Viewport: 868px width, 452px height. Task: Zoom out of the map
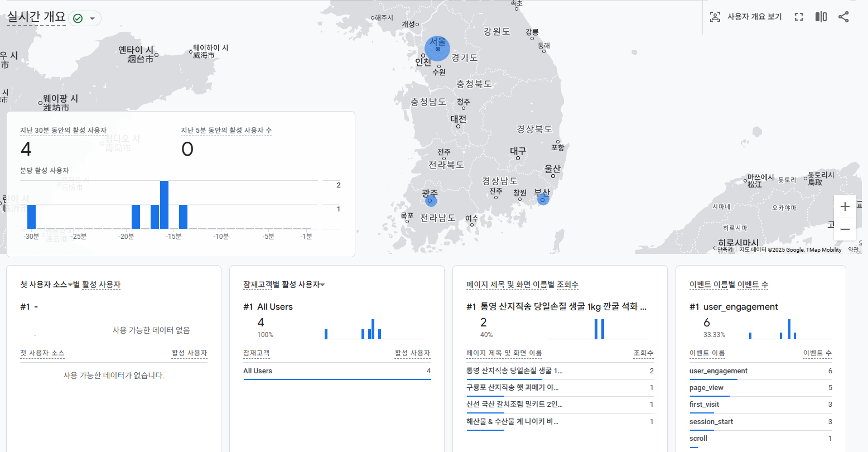tap(845, 229)
